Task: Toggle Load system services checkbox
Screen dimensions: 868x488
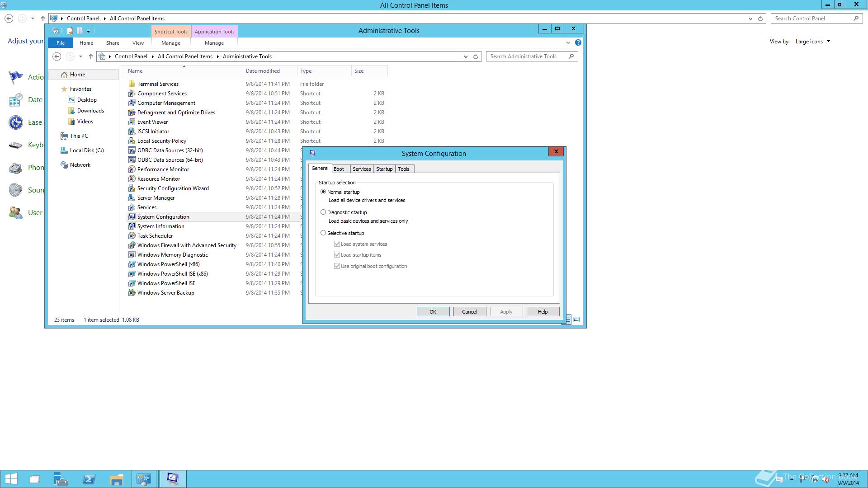Action: (x=337, y=244)
